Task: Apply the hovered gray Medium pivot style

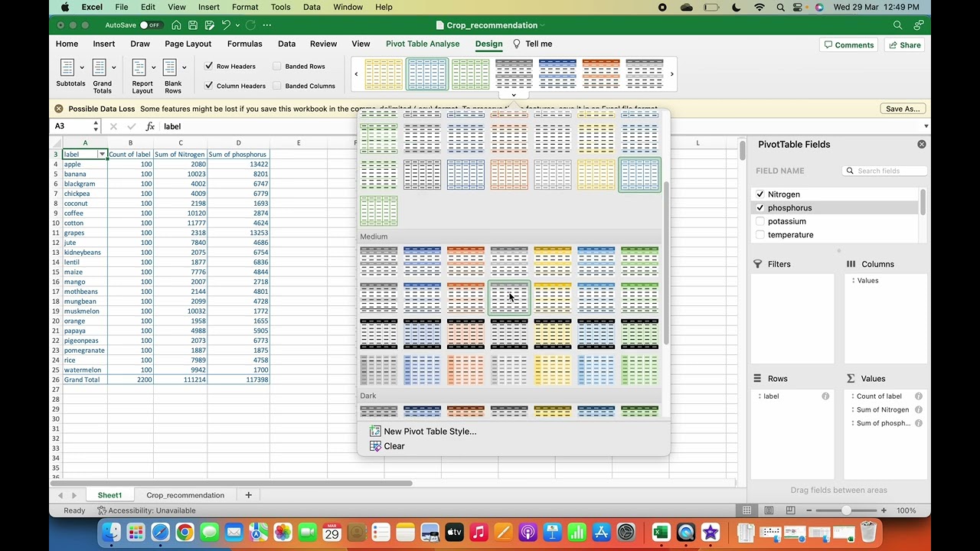Action: click(509, 298)
